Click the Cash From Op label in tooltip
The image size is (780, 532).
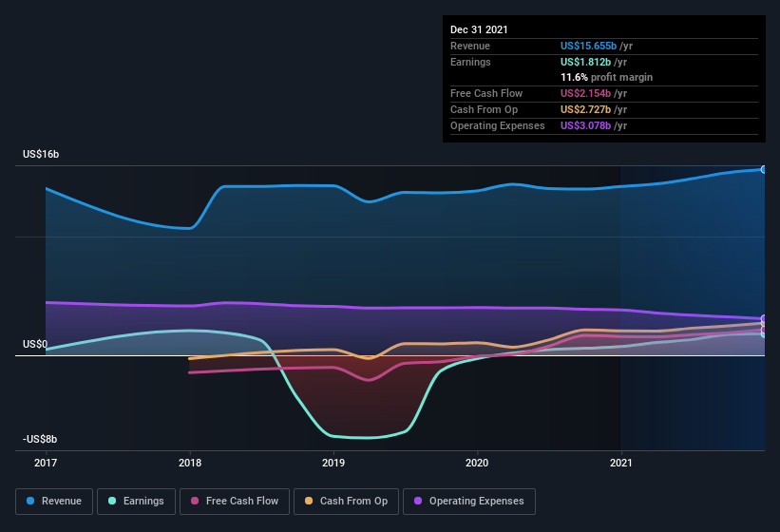coord(484,109)
